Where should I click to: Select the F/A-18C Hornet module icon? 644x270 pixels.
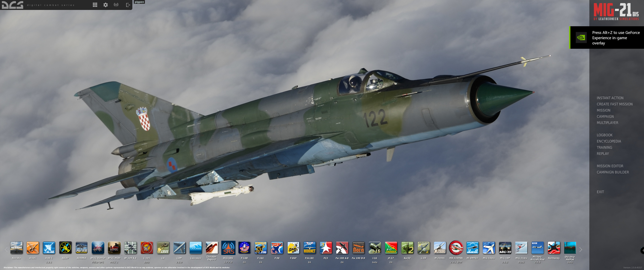pos(309,248)
